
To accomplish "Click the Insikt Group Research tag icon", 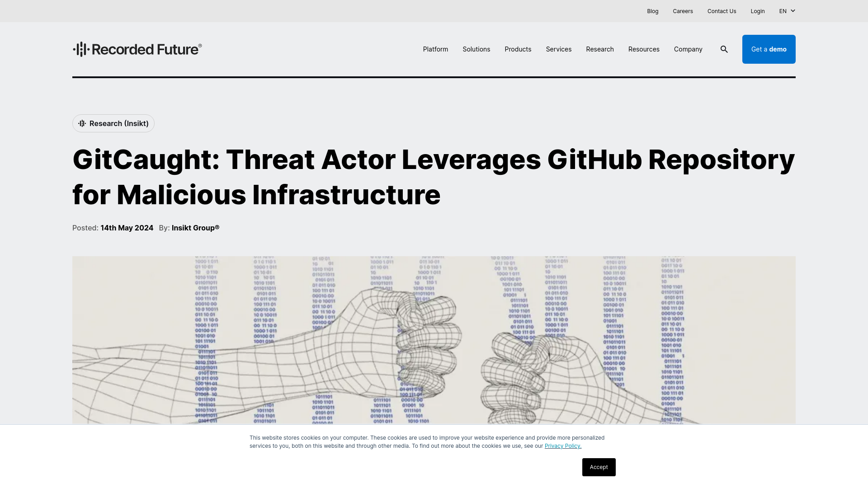I will 82,123.
